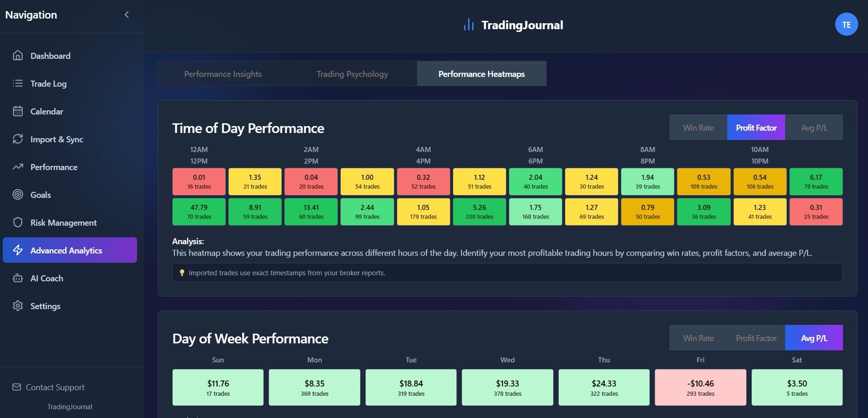Viewport: 868px width, 418px height.
Task: Click the AI Coach icon in sidebar
Action: coord(17,278)
